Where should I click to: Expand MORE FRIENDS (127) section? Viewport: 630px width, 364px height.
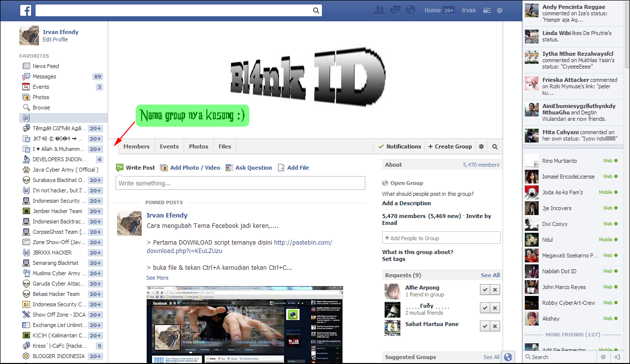coord(573,334)
